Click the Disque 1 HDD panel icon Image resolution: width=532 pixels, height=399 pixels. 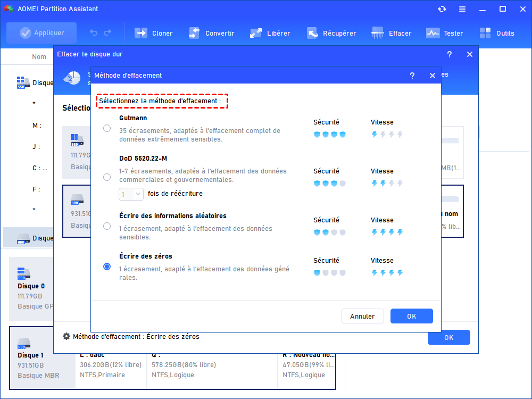[x=24, y=343]
